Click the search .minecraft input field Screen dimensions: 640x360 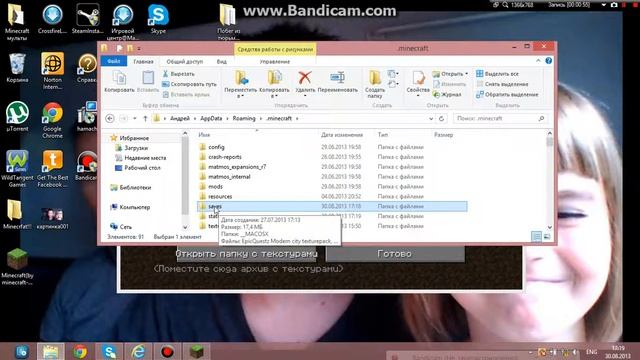click(500, 118)
